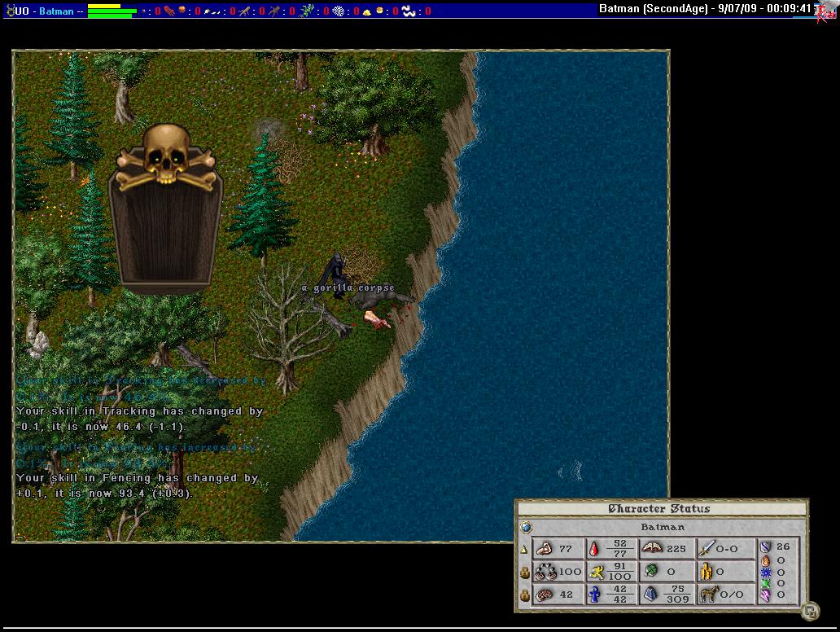Toggle the intelligence stat lock padlock
840x632 pixels.
pos(525,595)
